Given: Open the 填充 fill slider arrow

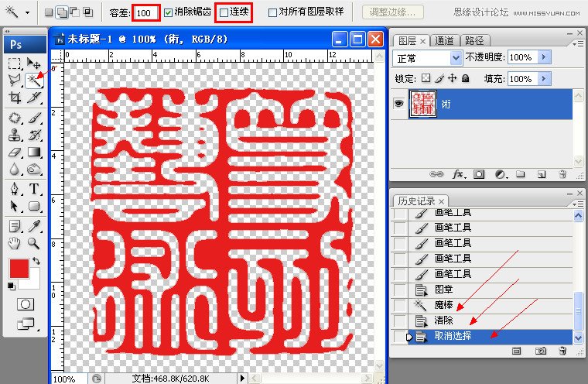Looking at the screenshot, I should (544, 79).
